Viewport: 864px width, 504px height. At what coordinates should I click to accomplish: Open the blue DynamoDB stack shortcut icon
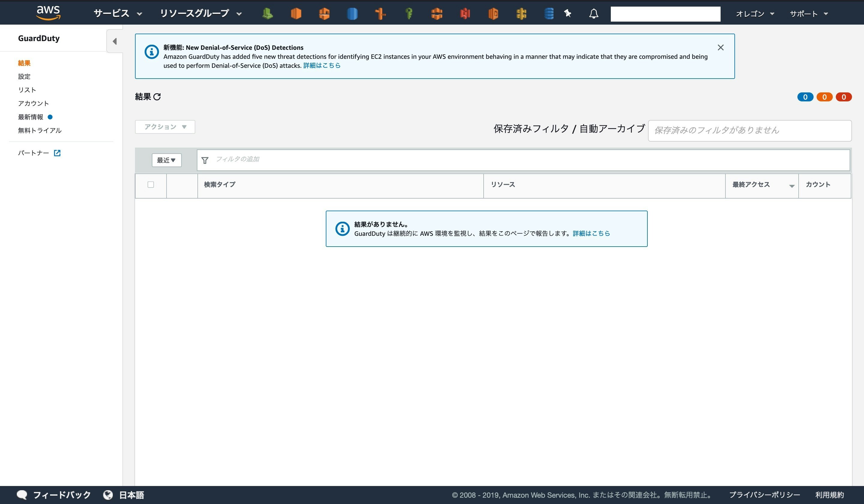click(549, 14)
